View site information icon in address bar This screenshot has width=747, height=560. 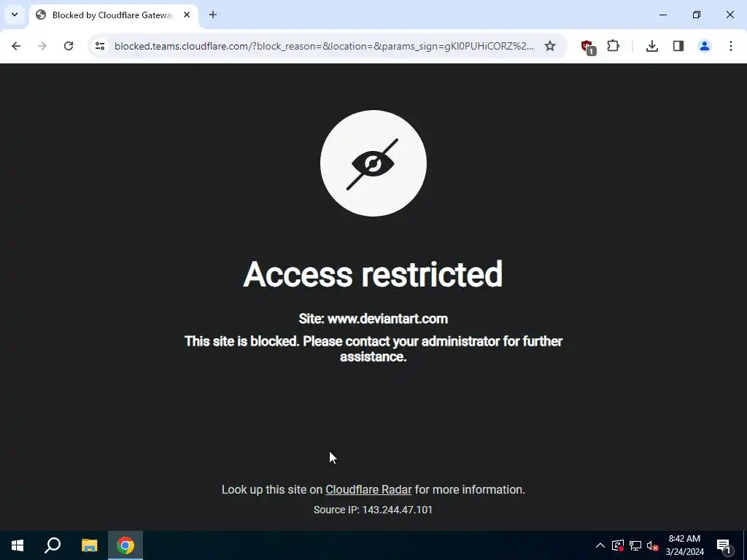(x=100, y=46)
